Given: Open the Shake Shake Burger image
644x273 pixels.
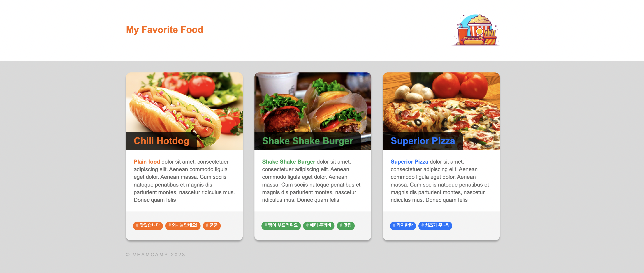Looking at the screenshot, I should (313, 111).
